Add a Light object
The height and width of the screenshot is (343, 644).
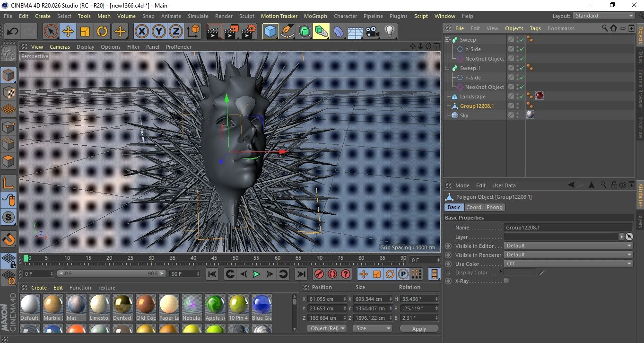(389, 32)
